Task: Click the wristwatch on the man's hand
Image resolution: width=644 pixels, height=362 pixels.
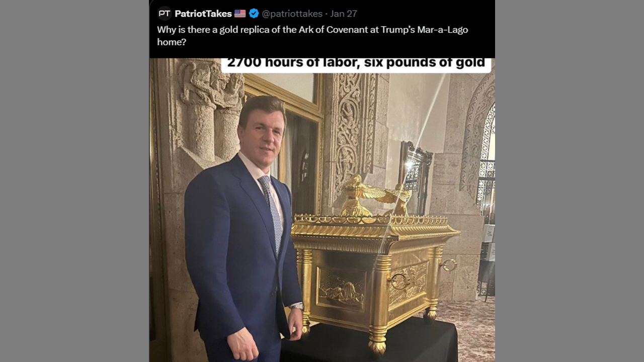Action: click(x=297, y=306)
